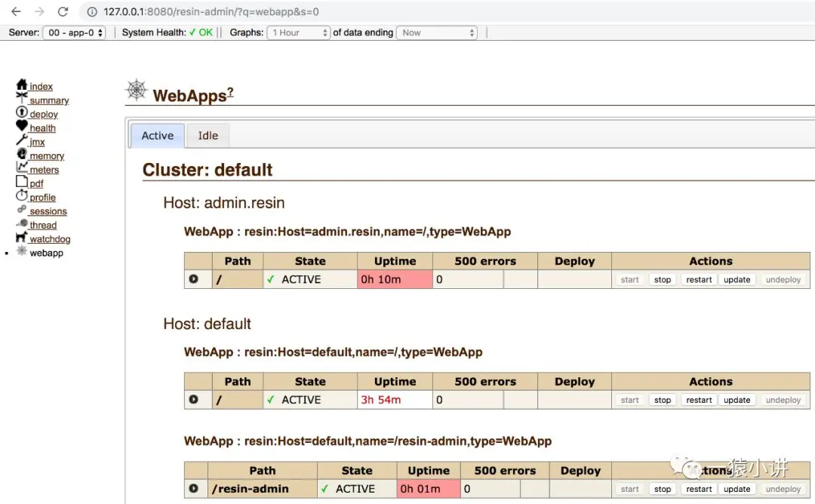Update the default host root webapp

737,400
